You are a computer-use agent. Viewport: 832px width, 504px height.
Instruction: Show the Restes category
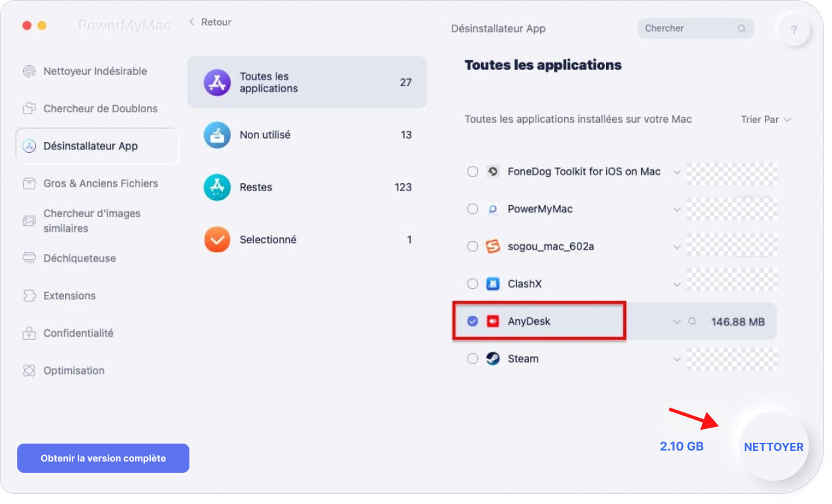coord(307,187)
